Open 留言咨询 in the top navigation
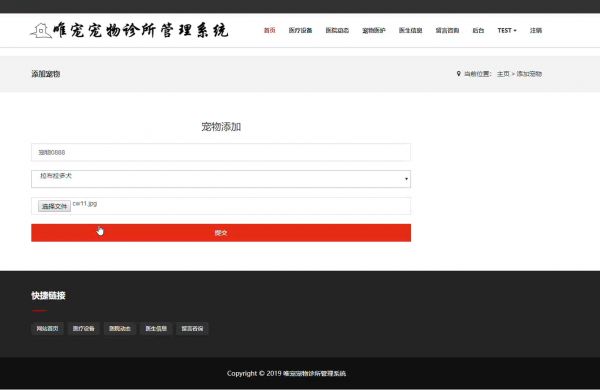This screenshot has height=390, width=600. [447, 30]
